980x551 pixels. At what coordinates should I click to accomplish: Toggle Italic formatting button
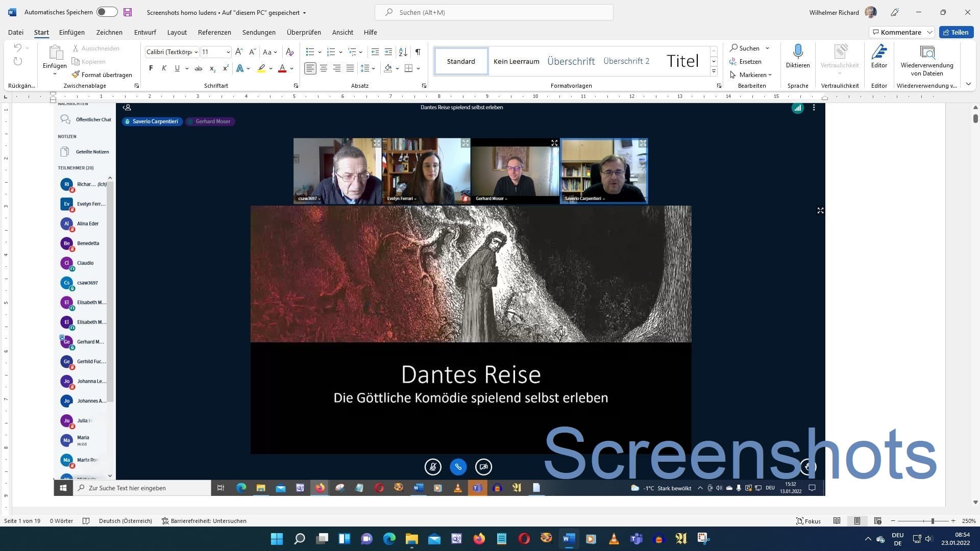click(164, 68)
